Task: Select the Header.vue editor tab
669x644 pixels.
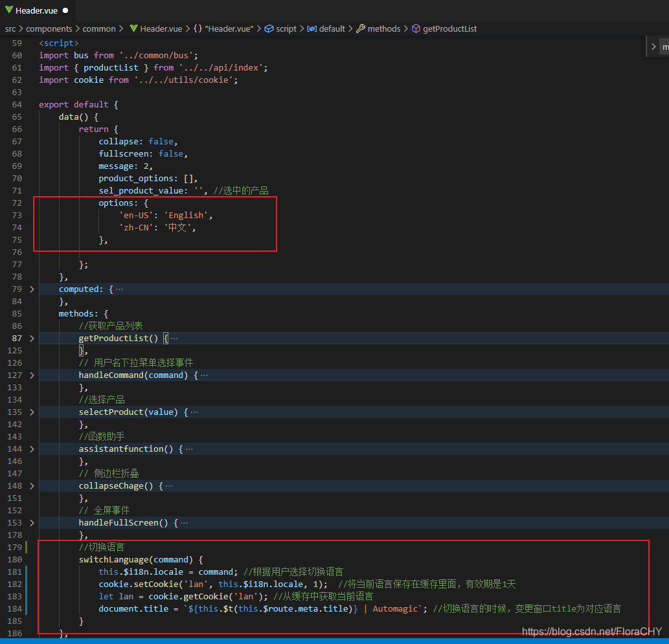Action: pyautogui.click(x=36, y=10)
